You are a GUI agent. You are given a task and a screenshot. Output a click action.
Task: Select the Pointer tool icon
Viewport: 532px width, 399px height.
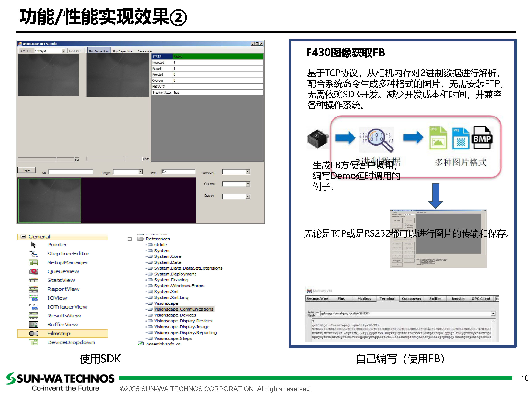33,245
